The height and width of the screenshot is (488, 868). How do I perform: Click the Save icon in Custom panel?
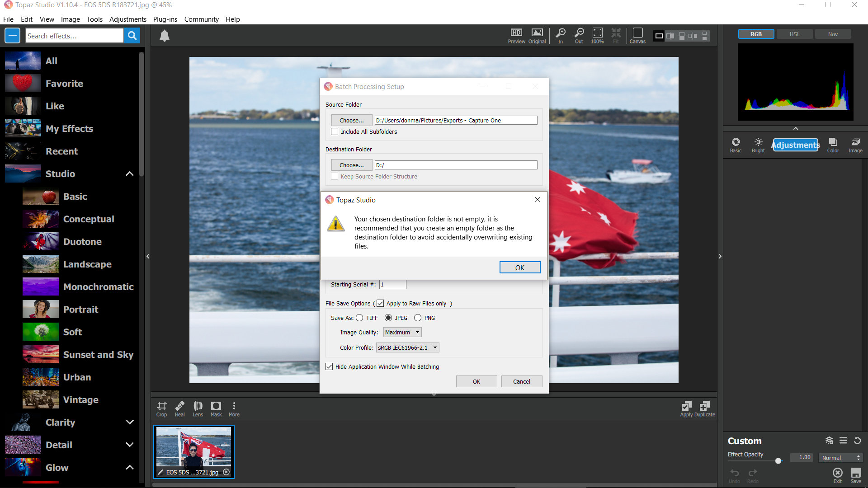(856, 475)
